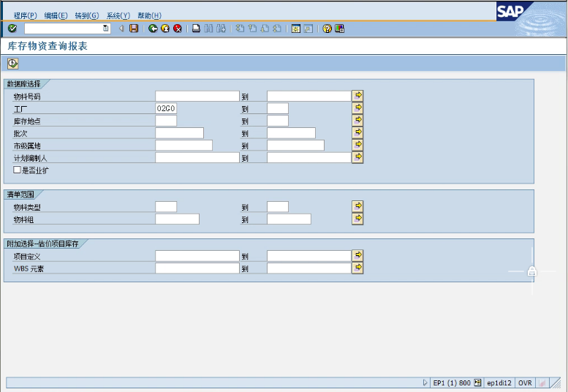Click the Execute clock icon
Screen dimensions: 568x392
click(12, 64)
